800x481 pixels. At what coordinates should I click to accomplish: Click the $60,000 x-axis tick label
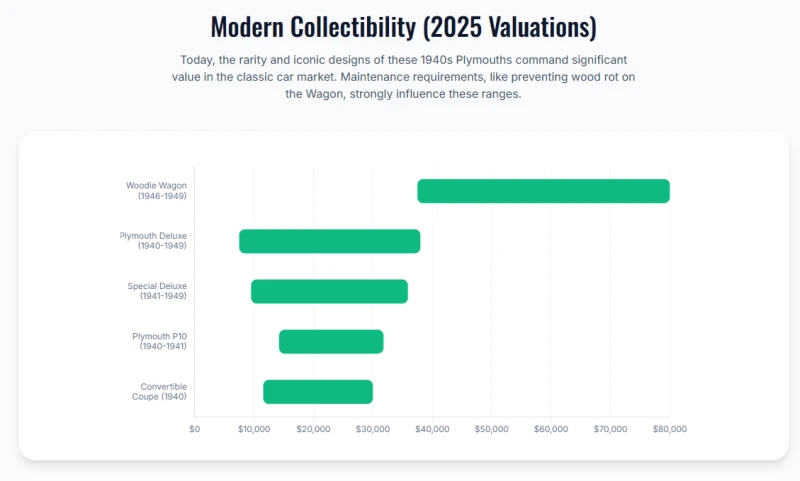coord(551,429)
